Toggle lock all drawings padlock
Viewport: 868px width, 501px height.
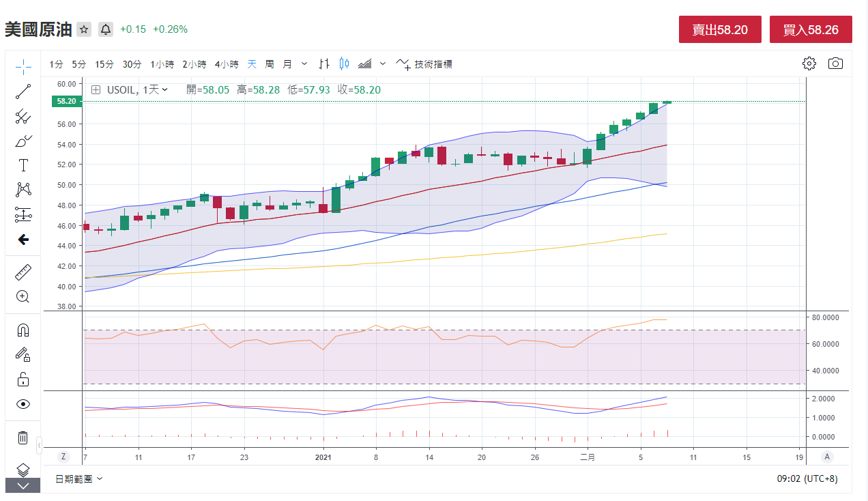[x=23, y=380]
